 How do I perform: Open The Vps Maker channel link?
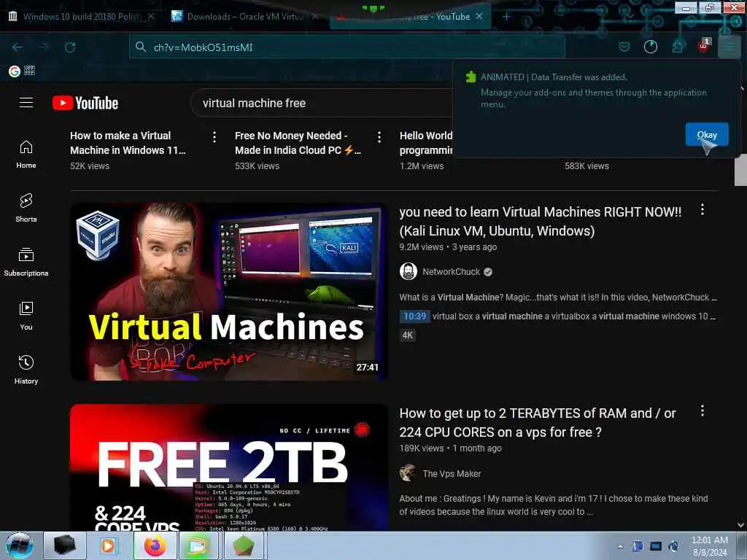pyautogui.click(x=452, y=474)
